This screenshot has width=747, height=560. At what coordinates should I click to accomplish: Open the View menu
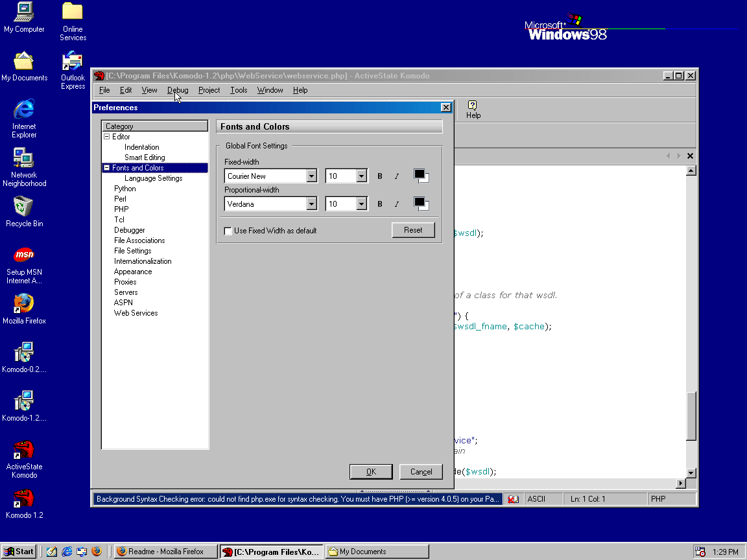click(149, 90)
